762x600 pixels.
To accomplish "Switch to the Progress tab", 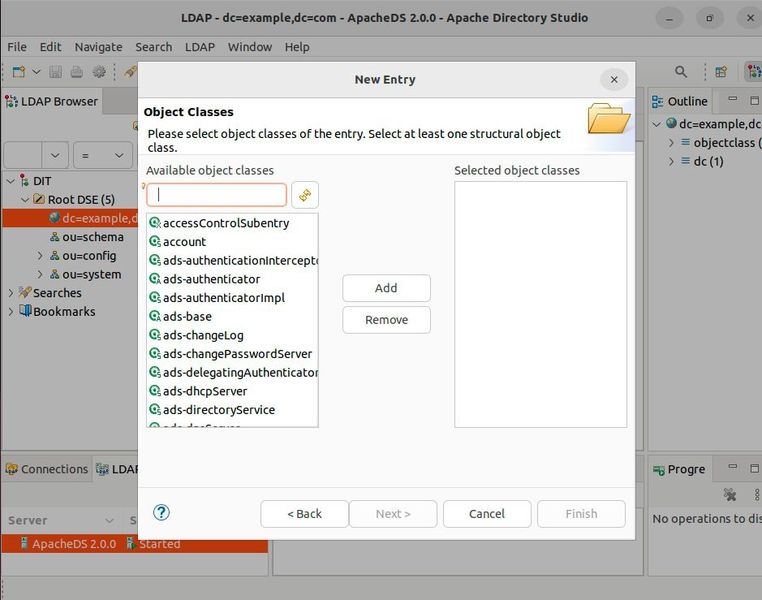I will pos(679,469).
